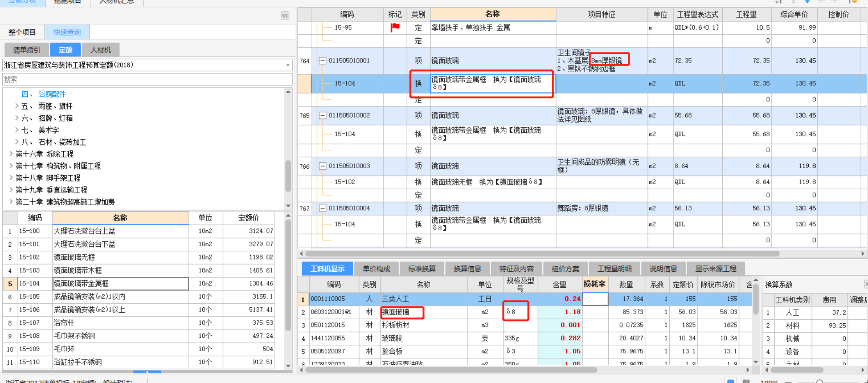The height and width of the screenshot is (383, 868).
Task: Click material row 玻璃胶
Action: (x=525, y=338)
